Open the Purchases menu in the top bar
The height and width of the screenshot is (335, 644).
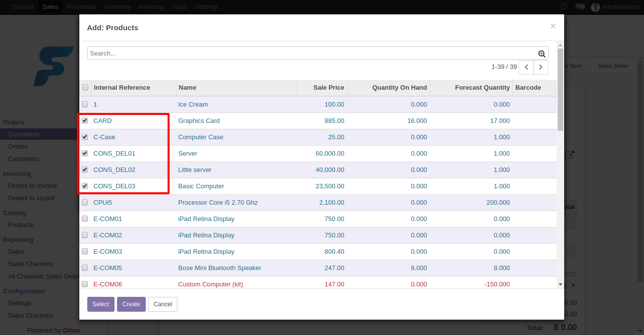click(81, 7)
